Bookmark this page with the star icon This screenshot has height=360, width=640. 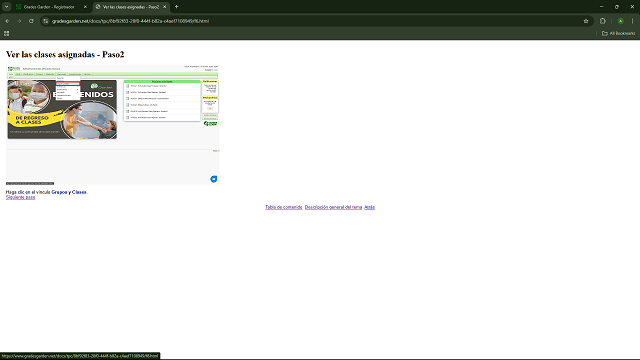(586, 21)
